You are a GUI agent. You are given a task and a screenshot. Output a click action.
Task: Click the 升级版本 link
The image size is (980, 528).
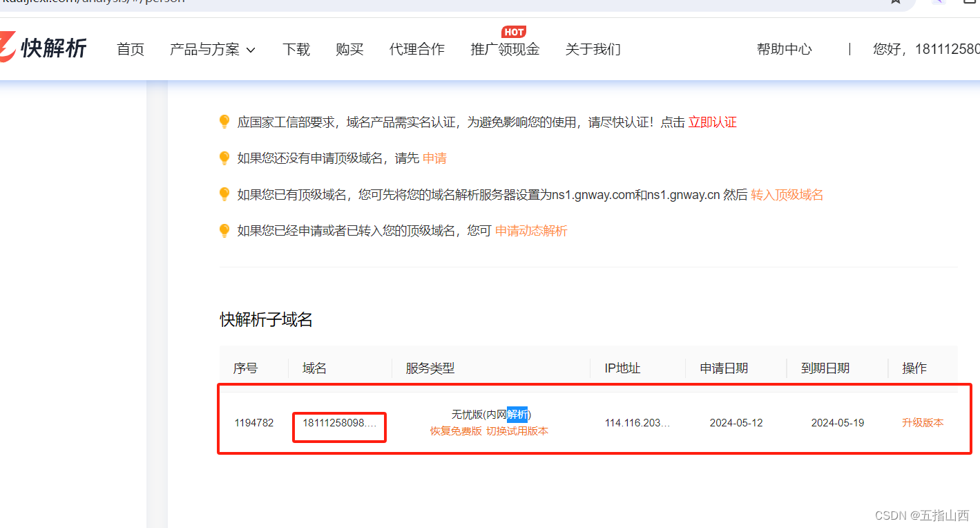click(923, 423)
